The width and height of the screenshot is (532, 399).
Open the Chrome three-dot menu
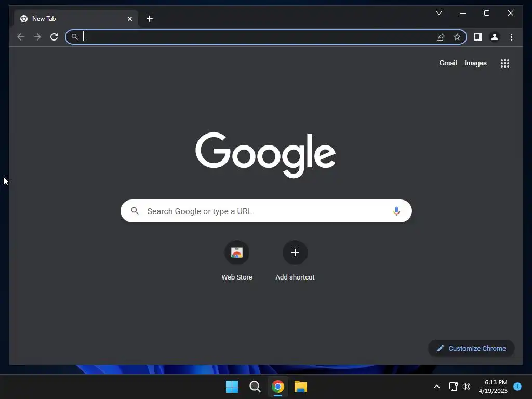(511, 37)
